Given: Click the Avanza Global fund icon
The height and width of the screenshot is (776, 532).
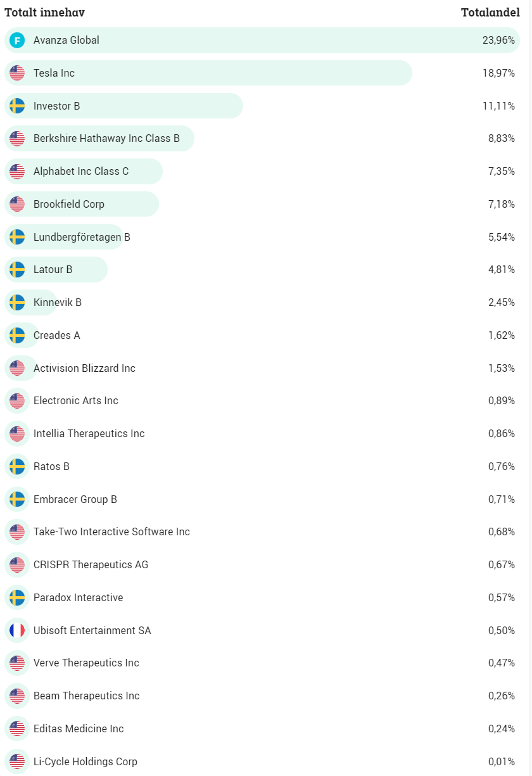Looking at the screenshot, I should [17, 41].
